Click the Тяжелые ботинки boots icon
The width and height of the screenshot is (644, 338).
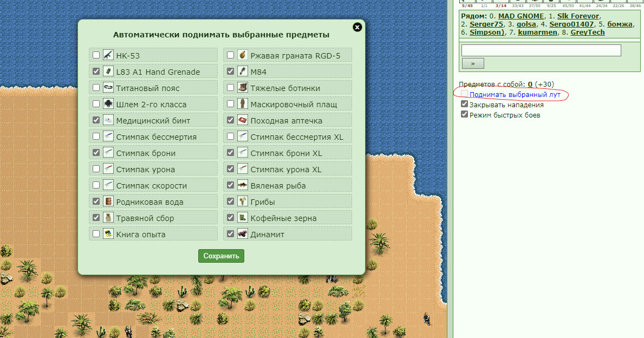click(x=242, y=88)
